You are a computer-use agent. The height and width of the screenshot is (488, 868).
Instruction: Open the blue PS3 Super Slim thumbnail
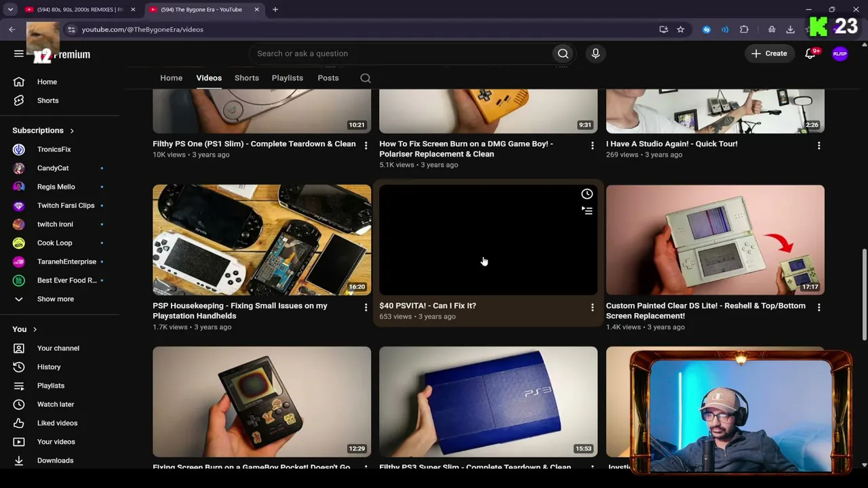488,402
